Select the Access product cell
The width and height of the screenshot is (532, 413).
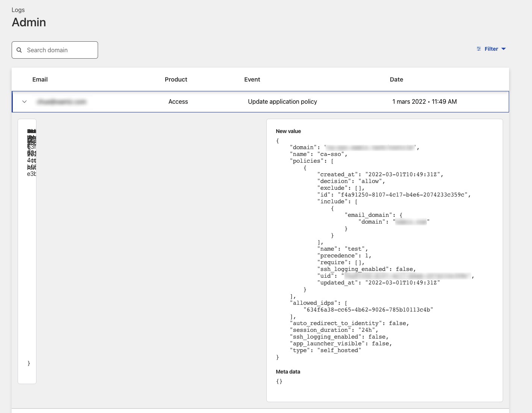tap(178, 101)
